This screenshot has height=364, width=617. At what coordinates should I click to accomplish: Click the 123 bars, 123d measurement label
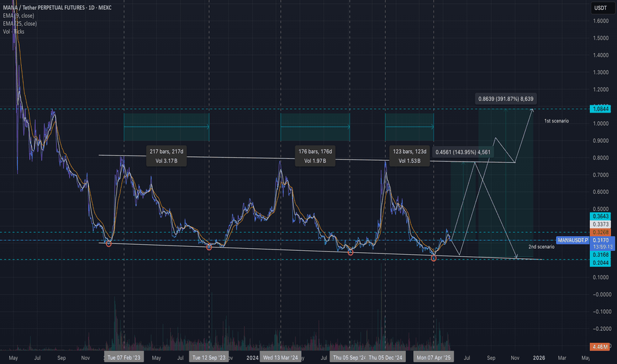(x=410, y=156)
